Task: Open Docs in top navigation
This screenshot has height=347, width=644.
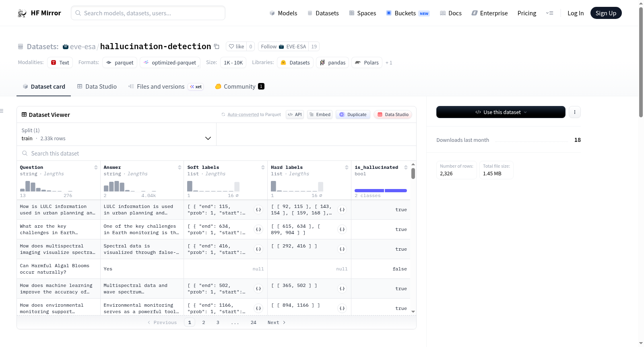Action: (x=451, y=13)
